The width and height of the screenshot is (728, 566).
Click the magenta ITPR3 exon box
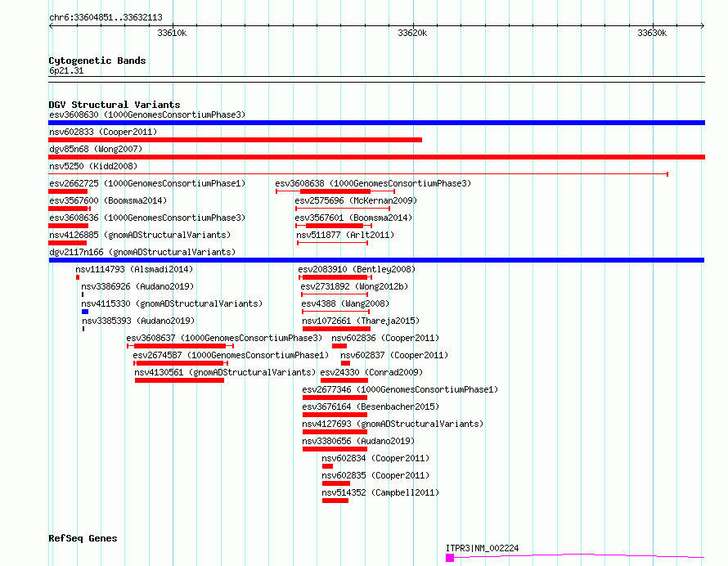pyautogui.click(x=450, y=558)
